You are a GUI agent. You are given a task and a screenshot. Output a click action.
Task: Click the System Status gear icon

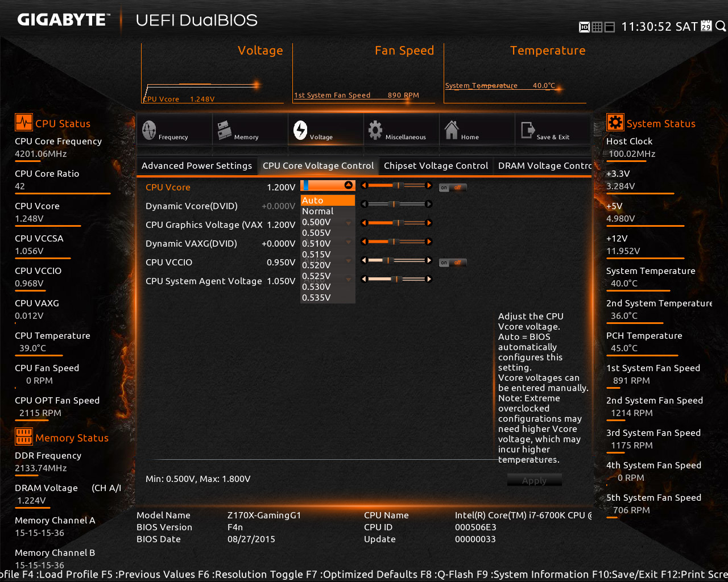[615, 123]
